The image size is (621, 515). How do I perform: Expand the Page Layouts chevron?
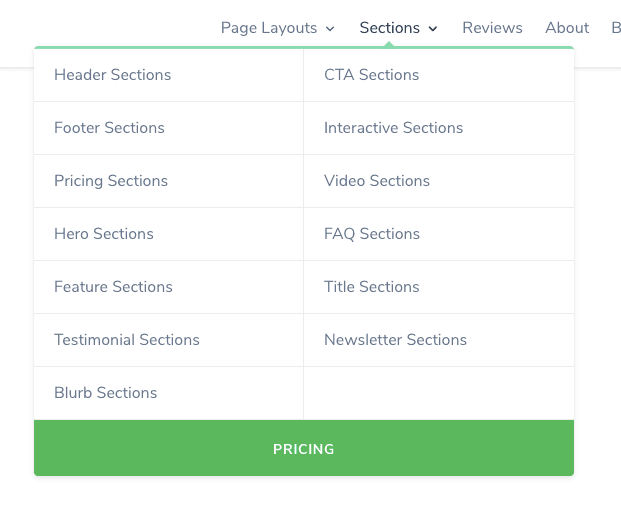pyautogui.click(x=330, y=29)
